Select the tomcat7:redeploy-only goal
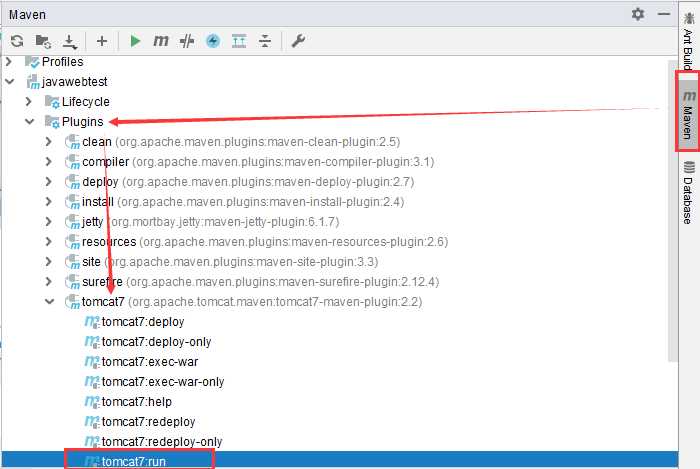Viewport: 700px width, 469px height. [x=162, y=441]
